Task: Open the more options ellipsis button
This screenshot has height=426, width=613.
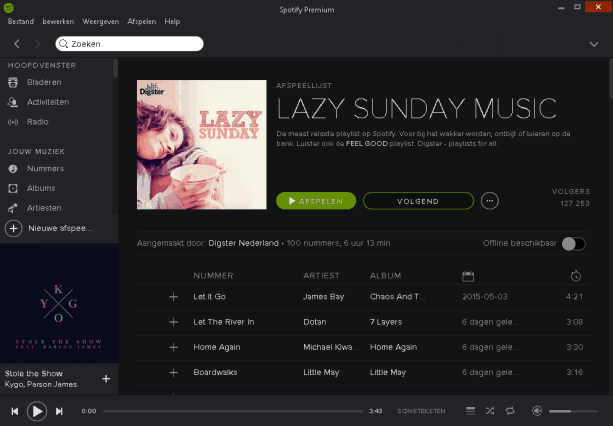Action: 489,201
